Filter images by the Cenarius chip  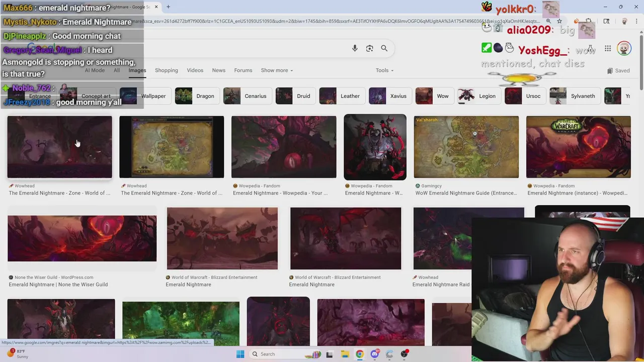click(247, 96)
